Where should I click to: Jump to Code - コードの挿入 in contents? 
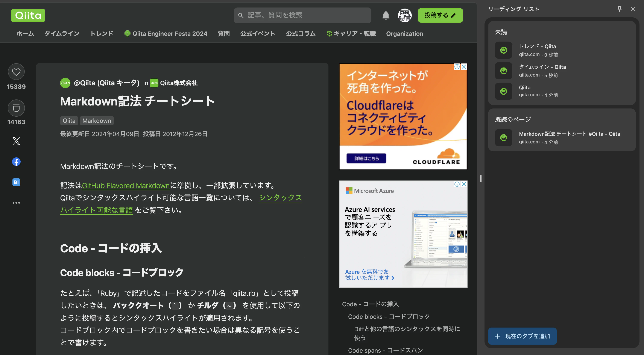371,304
